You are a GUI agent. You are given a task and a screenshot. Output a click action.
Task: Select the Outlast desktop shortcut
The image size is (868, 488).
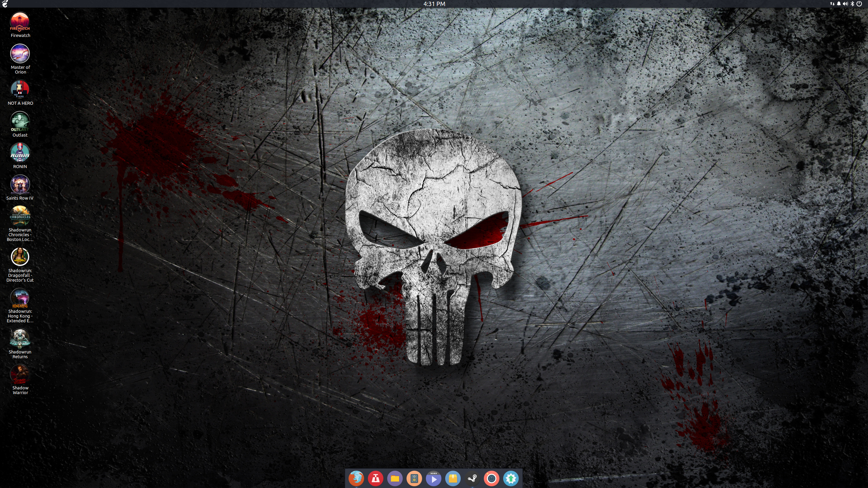(x=20, y=124)
